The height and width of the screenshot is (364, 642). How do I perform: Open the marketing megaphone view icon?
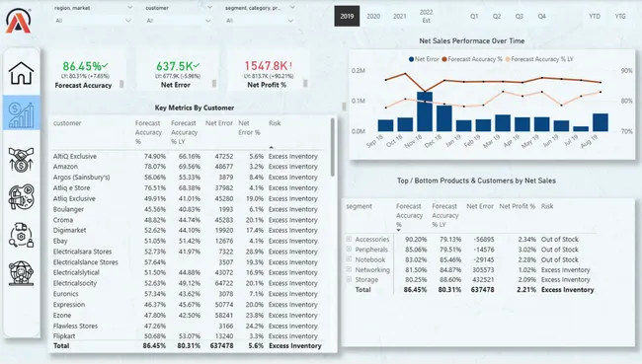[22, 197]
